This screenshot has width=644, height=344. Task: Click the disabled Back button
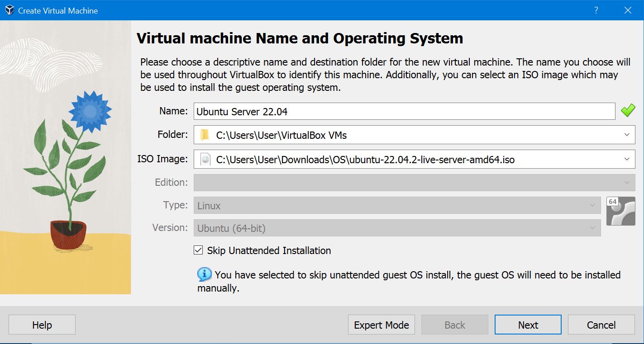455,325
